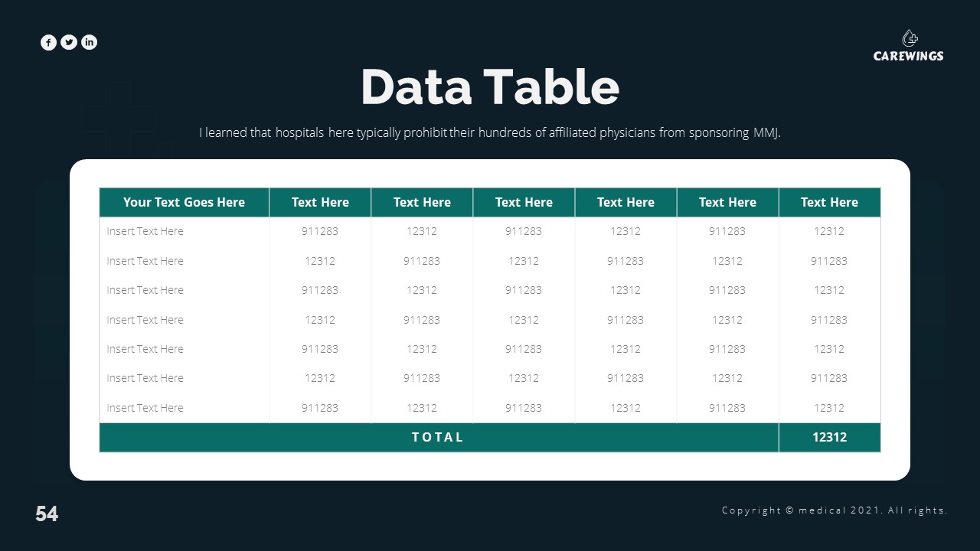
Task: Click the fourth 'Insert Text Here' row label
Action: click(145, 320)
